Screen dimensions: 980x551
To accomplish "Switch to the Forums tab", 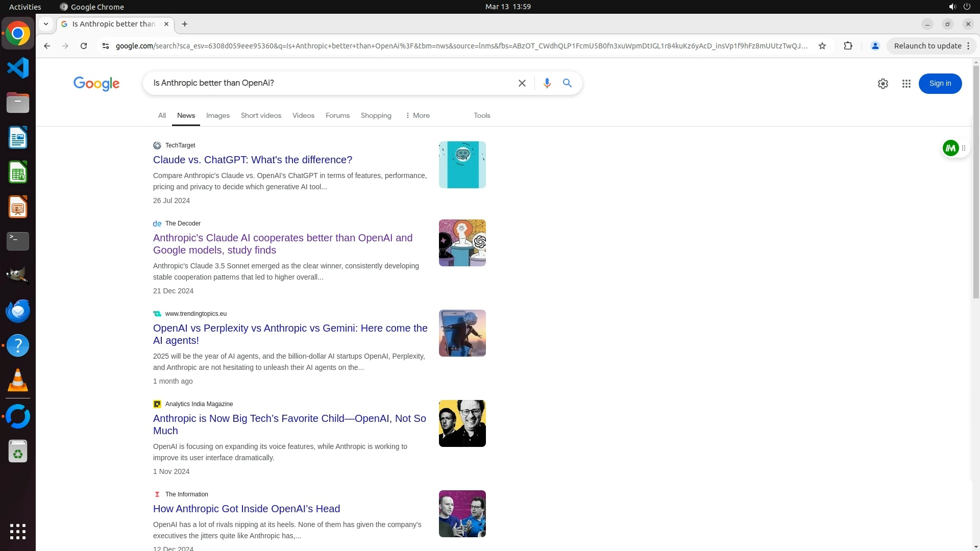I will tap(337, 116).
